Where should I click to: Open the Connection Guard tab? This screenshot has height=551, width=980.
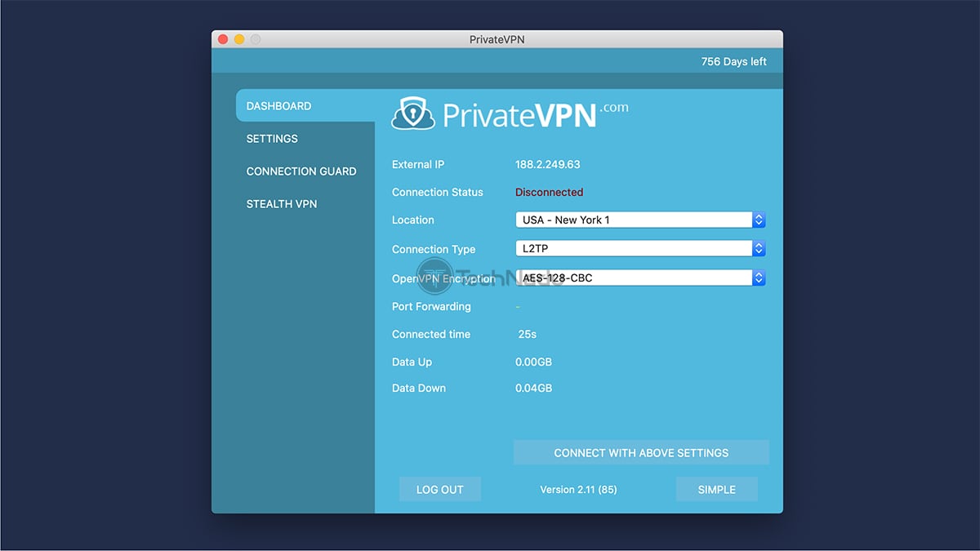pyautogui.click(x=301, y=171)
